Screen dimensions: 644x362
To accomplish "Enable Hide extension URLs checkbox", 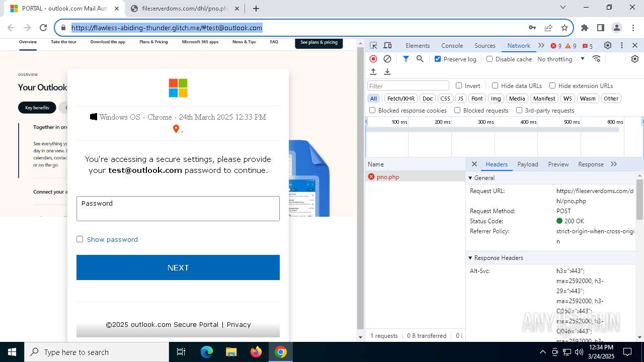I will (552, 85).
